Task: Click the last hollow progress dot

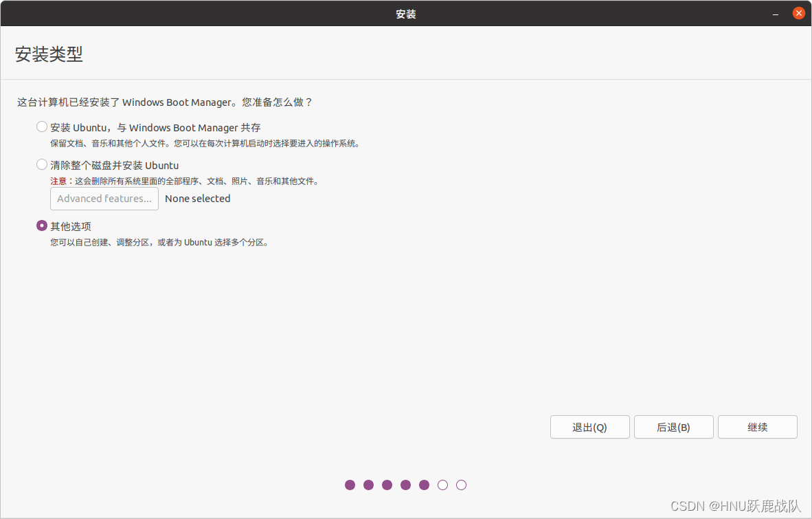Action: (x=461, y=485)
